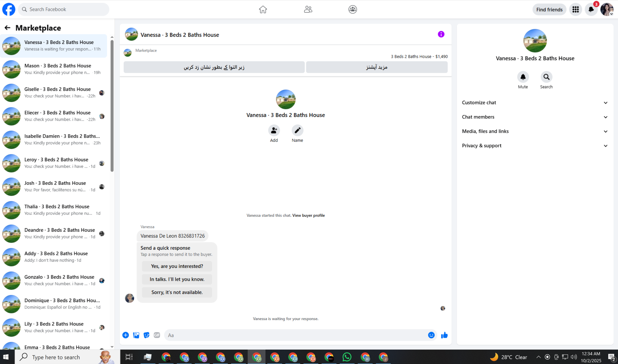Viewport: 618px width, 364px height.
Task: Click the Add people icon
Action: click(274, 130)
